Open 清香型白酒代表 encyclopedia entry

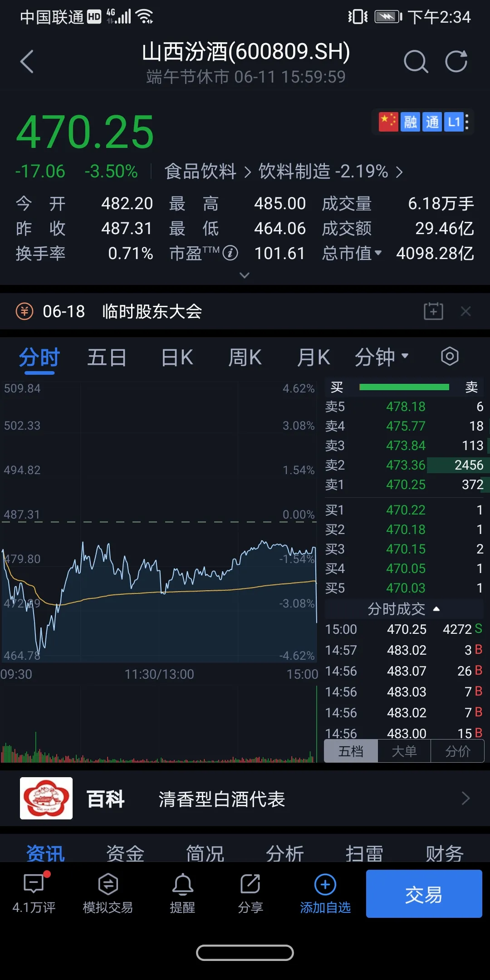coord(221,799)
